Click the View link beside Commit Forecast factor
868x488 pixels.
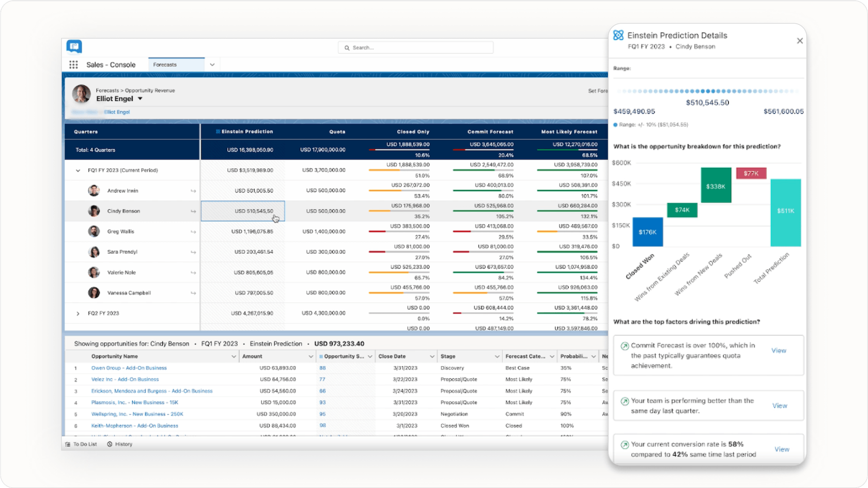point(779,350)
